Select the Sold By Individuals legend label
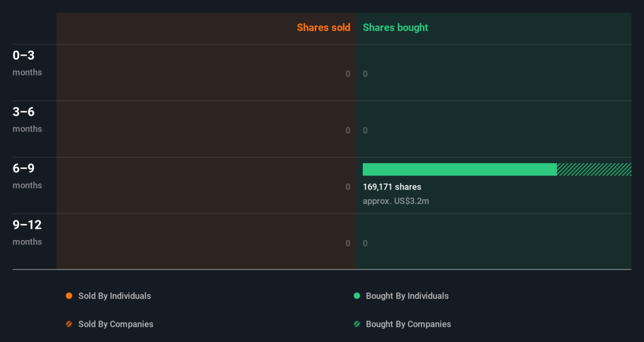This screenshot has width=644, height=342. [x=115, y=296]
